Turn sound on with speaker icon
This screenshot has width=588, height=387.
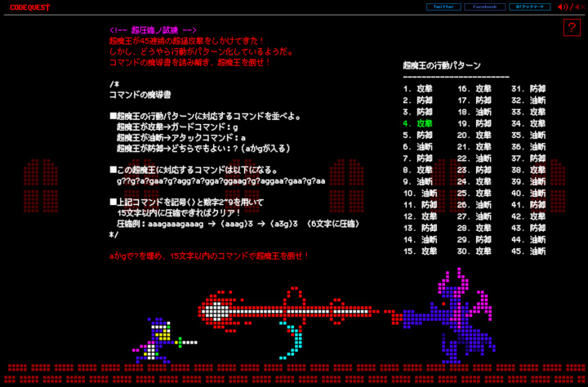click(563, 7)
